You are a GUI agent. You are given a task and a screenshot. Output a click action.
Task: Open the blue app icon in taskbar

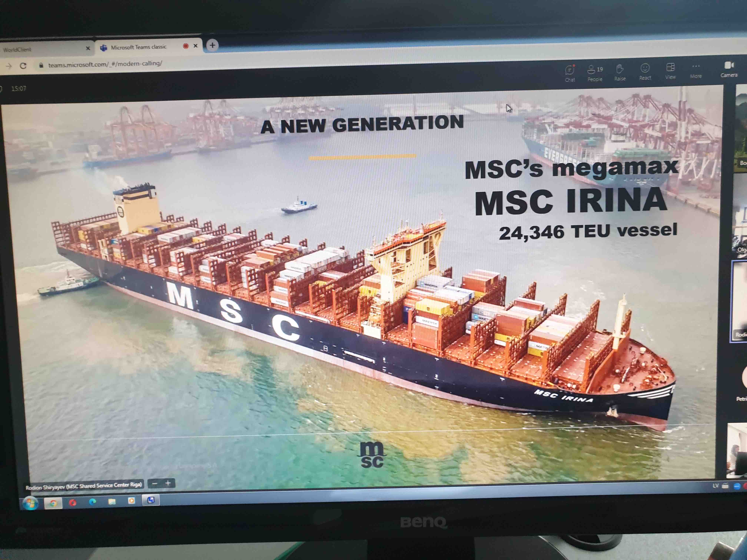click(x=151, y=500)
